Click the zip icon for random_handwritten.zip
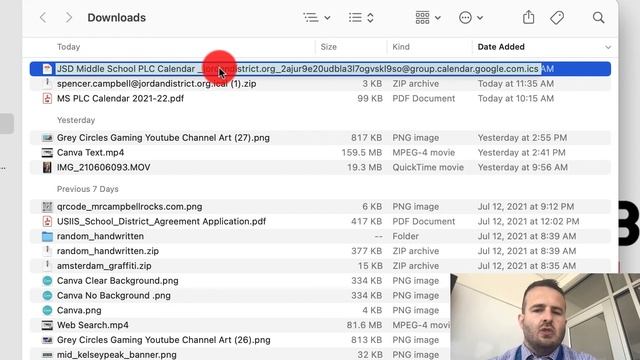This screenshot has height=360, width=640. [x=47, y=251]
